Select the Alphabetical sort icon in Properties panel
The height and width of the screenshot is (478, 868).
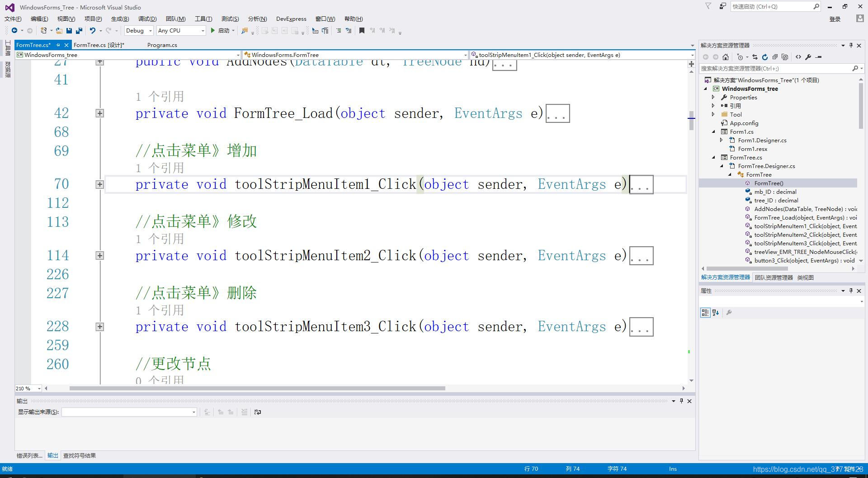coord(715,312)
